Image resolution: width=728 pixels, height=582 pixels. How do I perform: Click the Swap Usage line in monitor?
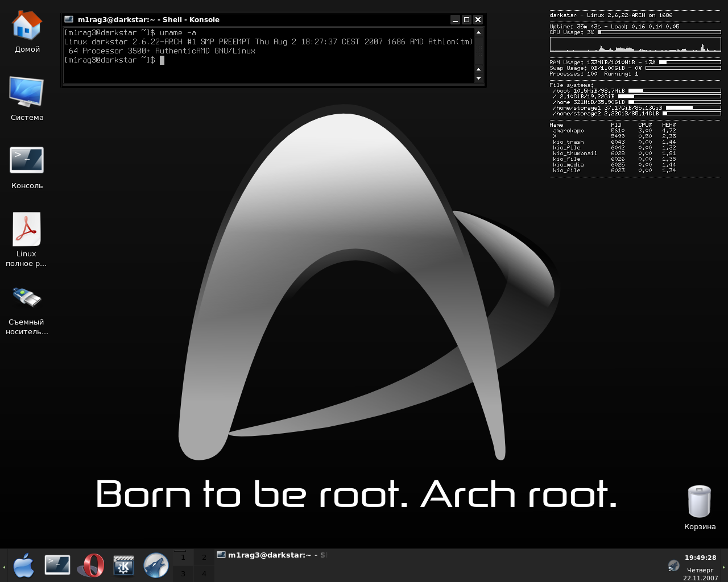tap(635, 68)
